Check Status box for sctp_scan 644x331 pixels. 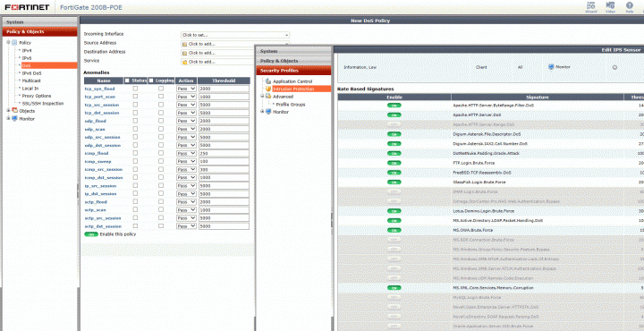[x=135, y=210]
